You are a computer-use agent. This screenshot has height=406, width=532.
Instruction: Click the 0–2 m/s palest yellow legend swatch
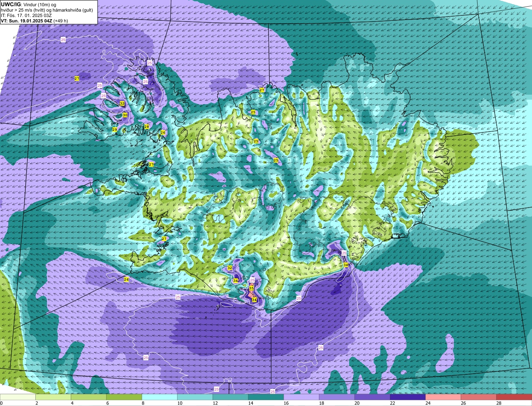(x=17, y=397)
